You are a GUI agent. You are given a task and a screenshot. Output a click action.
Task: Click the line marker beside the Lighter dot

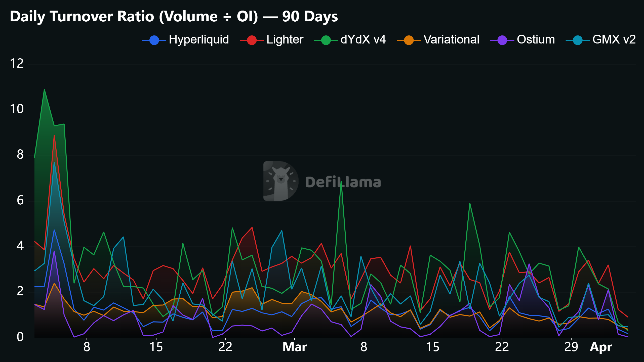coord(244,40)
